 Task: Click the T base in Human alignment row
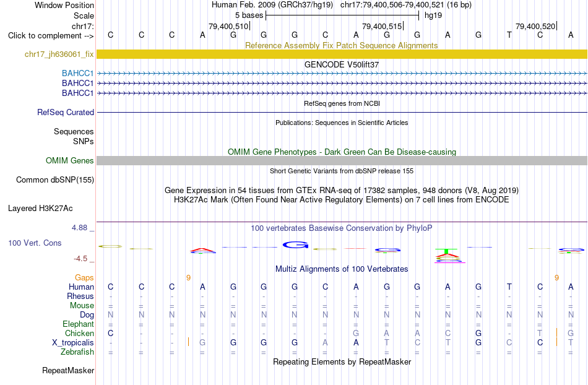(x=509, y=287)
